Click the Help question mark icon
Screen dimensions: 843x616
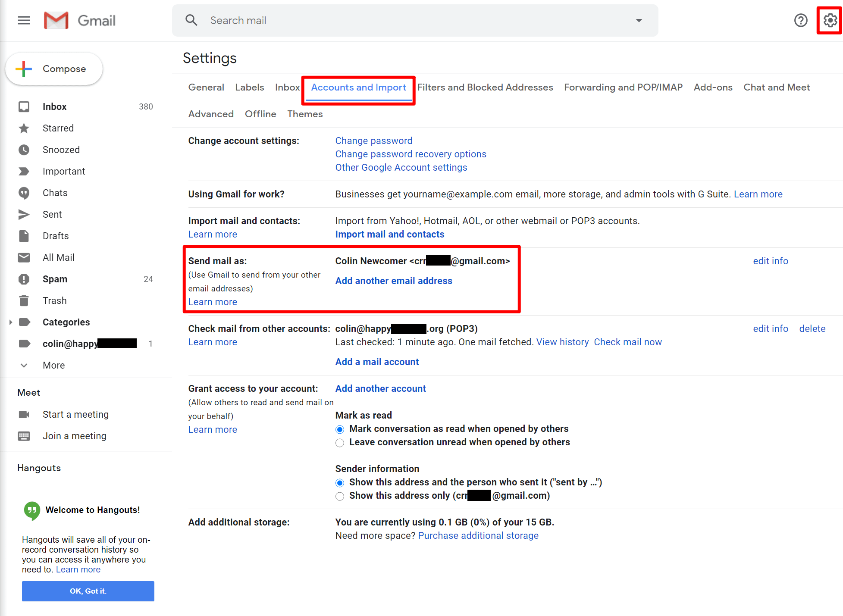[x=801, y=20]
